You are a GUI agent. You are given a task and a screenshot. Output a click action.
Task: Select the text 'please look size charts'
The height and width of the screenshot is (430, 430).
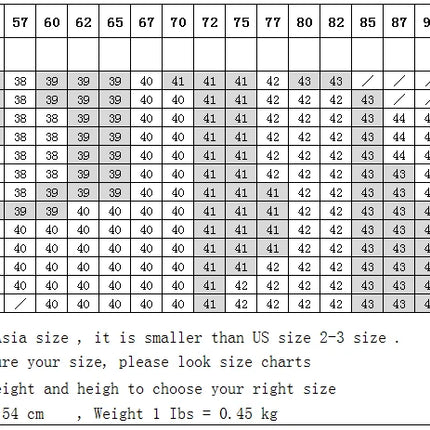(215, 362)
